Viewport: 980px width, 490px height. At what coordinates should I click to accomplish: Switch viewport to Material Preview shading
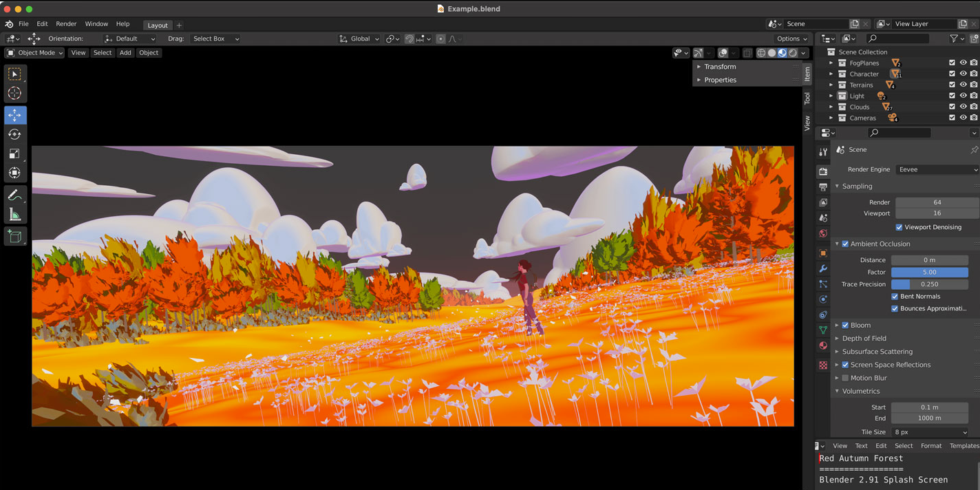(782, 53)
